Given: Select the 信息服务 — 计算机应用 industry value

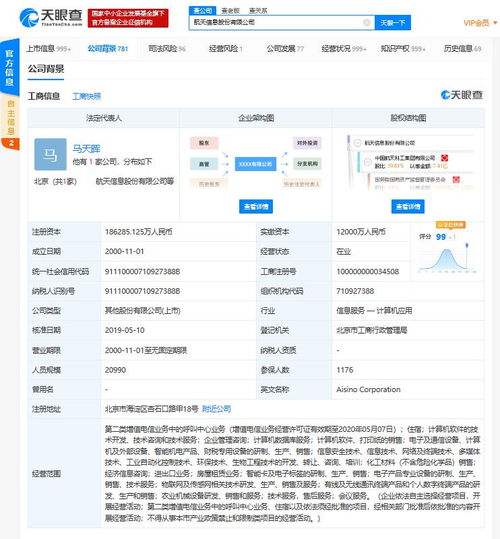Looking at the screenshot, I should tap(374, 310).
